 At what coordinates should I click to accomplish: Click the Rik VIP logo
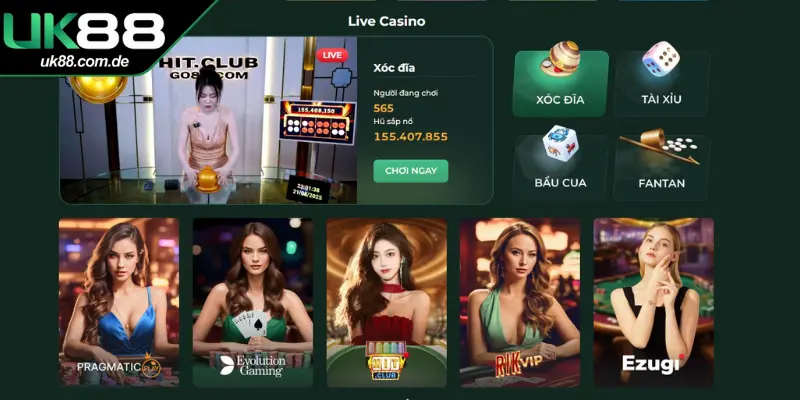pos(518,364)
